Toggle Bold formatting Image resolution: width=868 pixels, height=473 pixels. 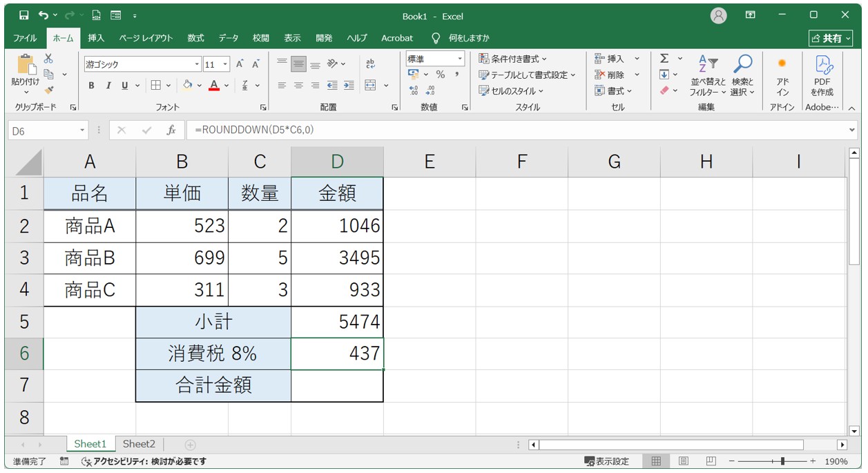pos(91,86)
